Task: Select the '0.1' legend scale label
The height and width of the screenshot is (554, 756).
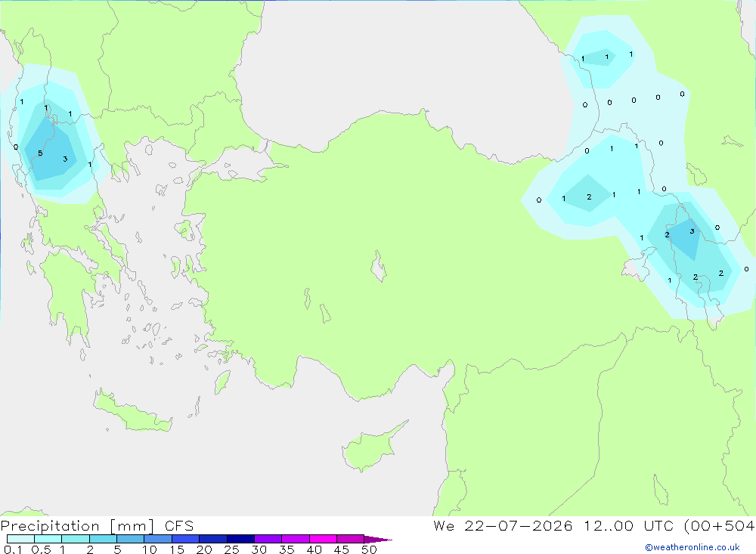Action: pyautogui.click(x=13, y=549)
